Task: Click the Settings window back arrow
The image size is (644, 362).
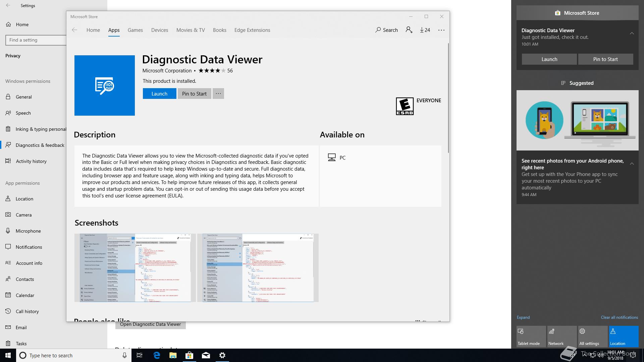Action: (x=8, y=5)
